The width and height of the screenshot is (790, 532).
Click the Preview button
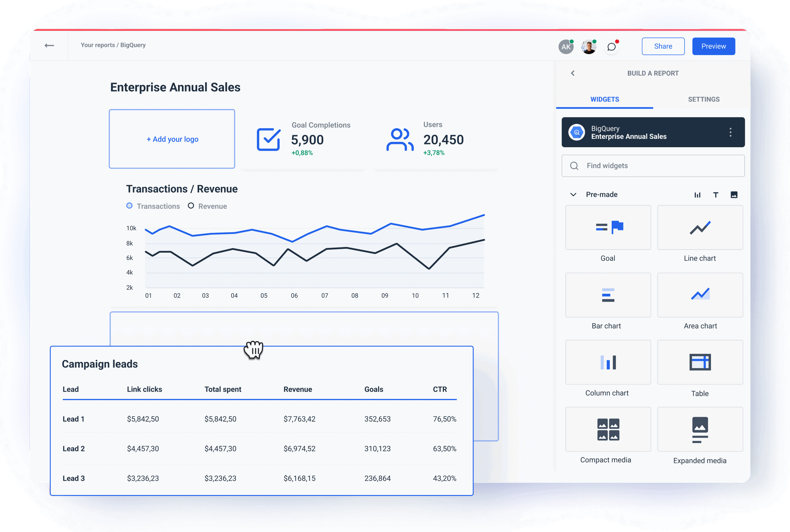coord(713,46)
